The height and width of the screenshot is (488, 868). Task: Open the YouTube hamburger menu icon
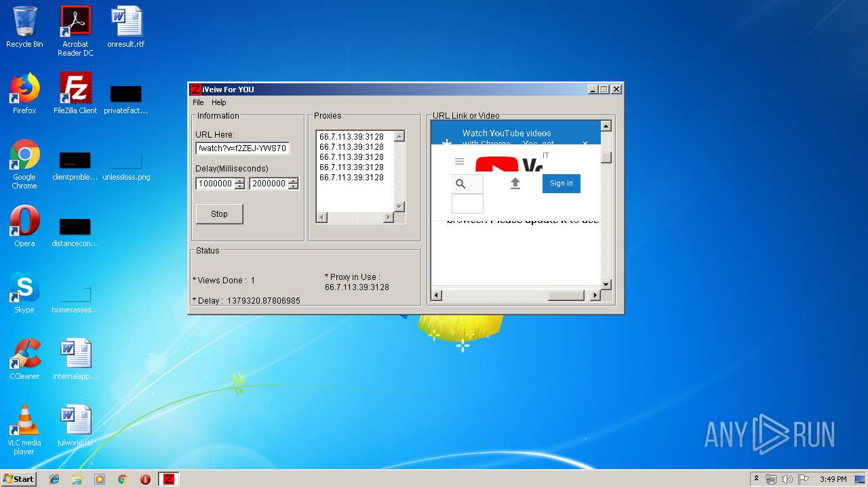tap(459, 161)
